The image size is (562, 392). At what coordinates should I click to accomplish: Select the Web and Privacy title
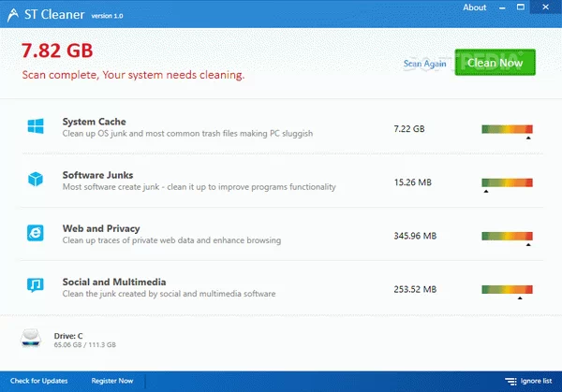click(x=101, y=228)
